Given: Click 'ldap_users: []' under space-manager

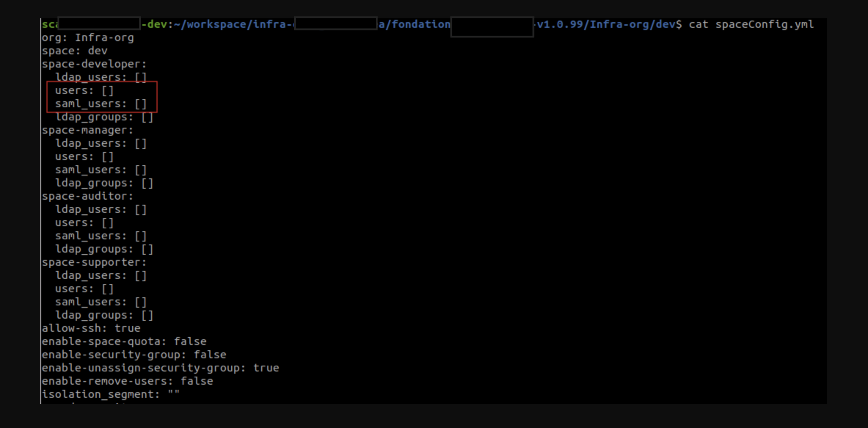Looking at the screenshot, I should [101, 144].
